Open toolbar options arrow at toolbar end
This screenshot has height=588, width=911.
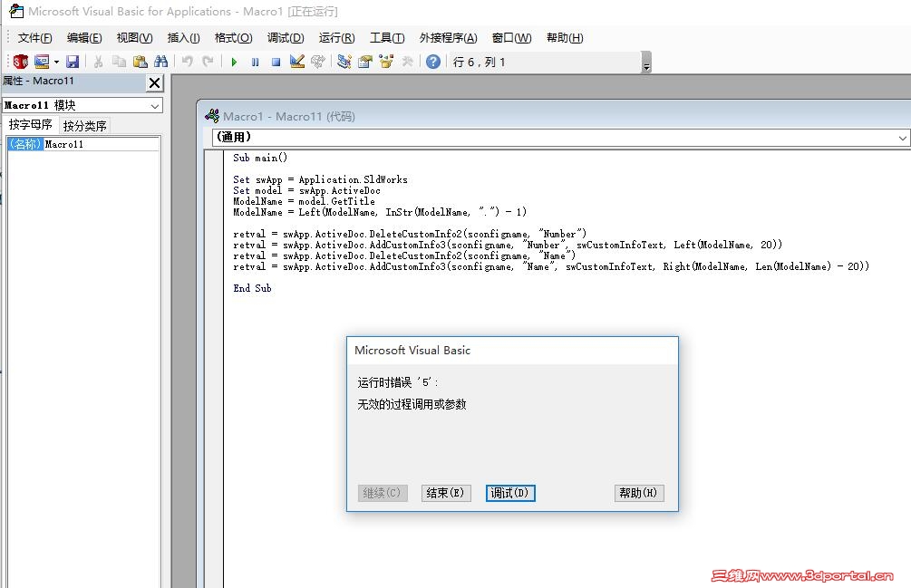(x=646, y=63)
